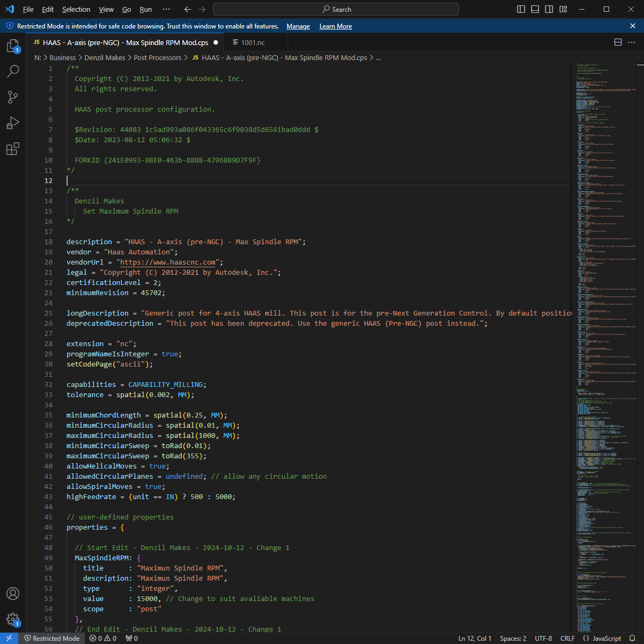Toggle the bottom Panel layout button
This screenshot has width=644, height=644.
click(535, 9)
